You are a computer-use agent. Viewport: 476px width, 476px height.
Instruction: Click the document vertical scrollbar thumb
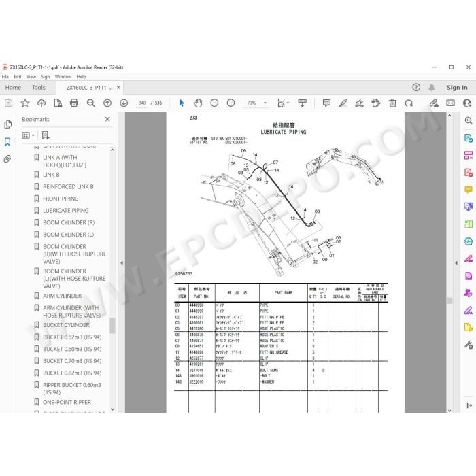click(x=449, y=301)
